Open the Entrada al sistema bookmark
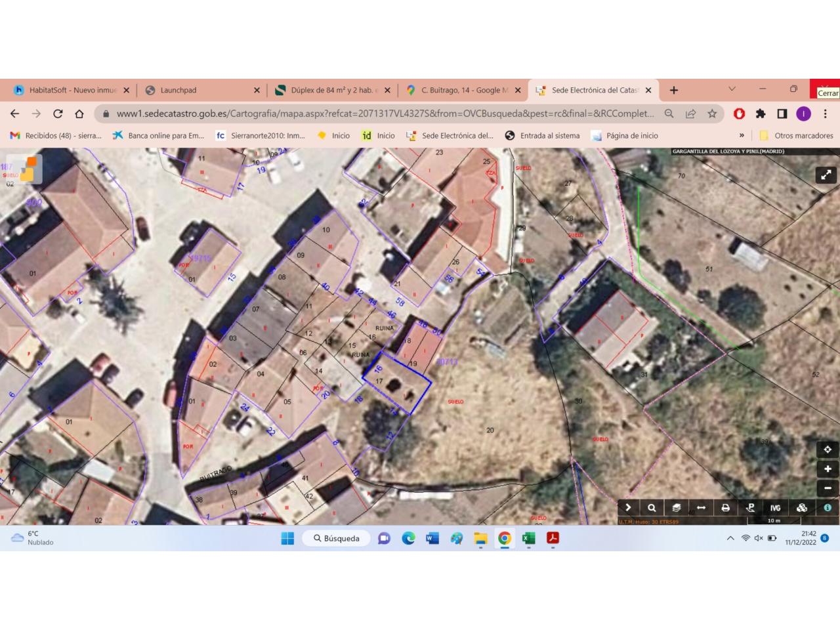This screenshot has width=840, height=630. [x=542, y=135]
